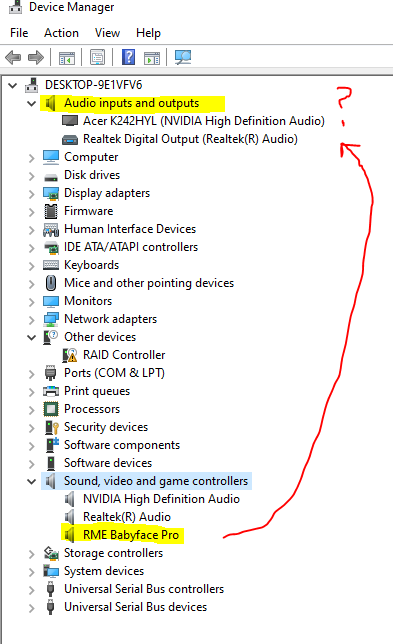Open the View menu

click(107, 33)
